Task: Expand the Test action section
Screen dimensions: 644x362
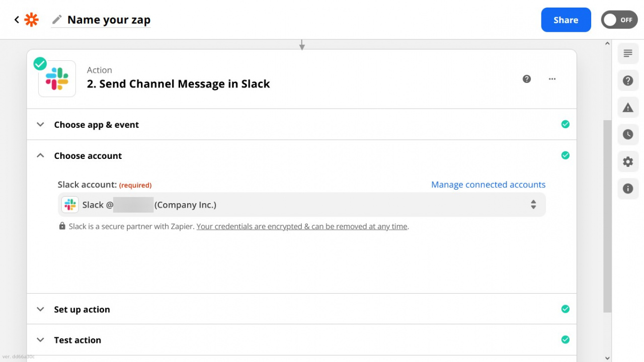Action: click(x=301, y=340)
